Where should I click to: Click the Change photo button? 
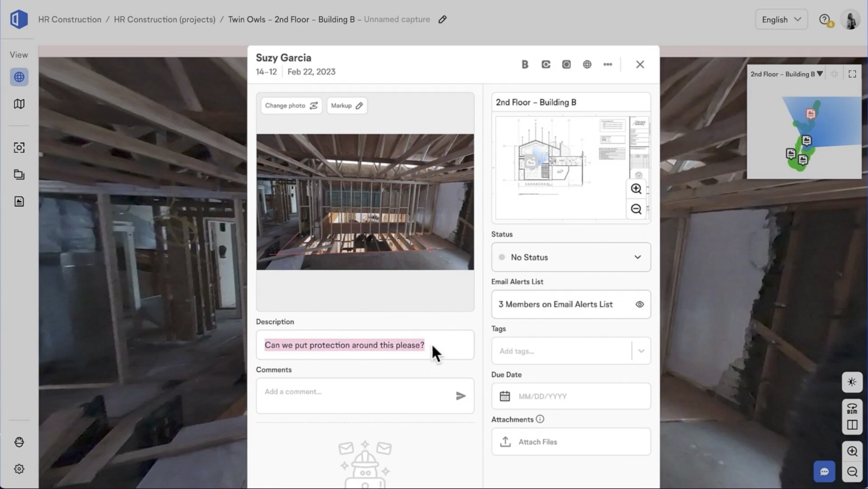pyautogui.click(x=291, y=105)
